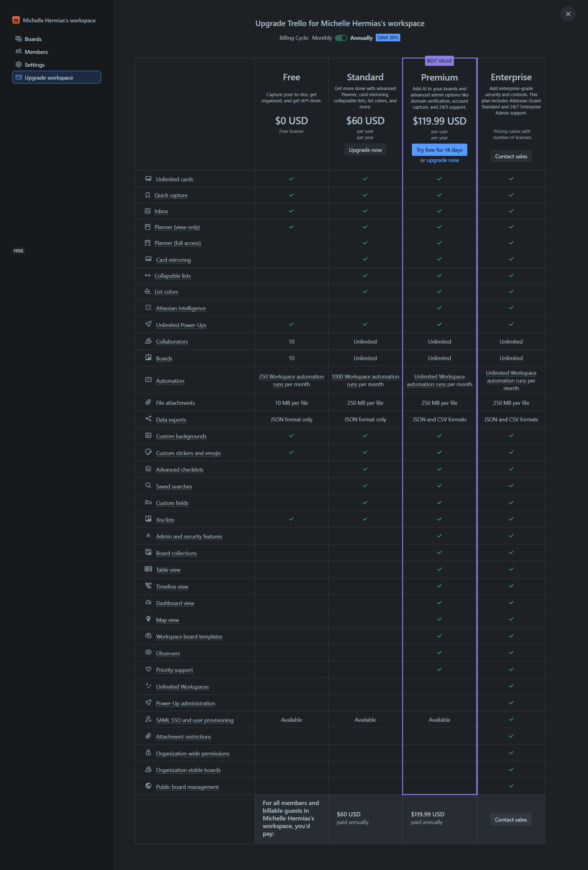Click the workspace avatar M icon
The image size is (588, 870).
pos(16,20)
